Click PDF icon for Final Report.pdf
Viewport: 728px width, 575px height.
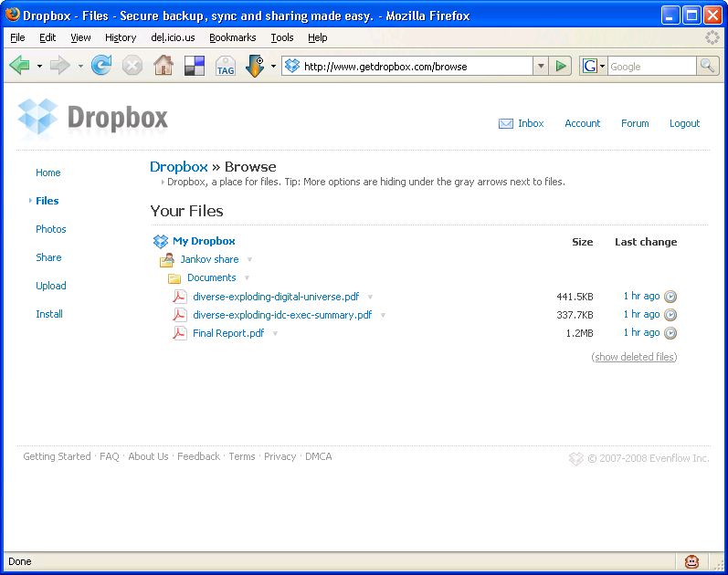(180, 333)
